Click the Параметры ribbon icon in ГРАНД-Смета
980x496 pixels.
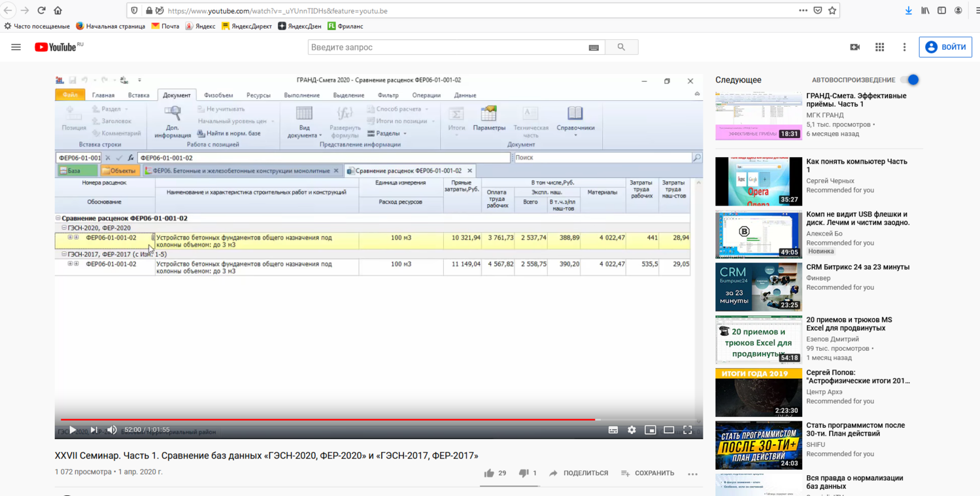(x=489, y=119)
